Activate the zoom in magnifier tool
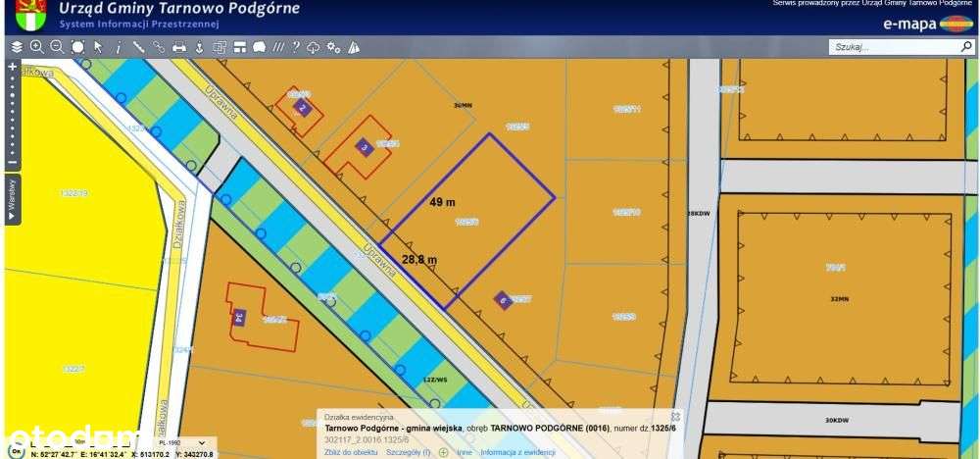Screen dimensions: 980x459 point(37,47)
